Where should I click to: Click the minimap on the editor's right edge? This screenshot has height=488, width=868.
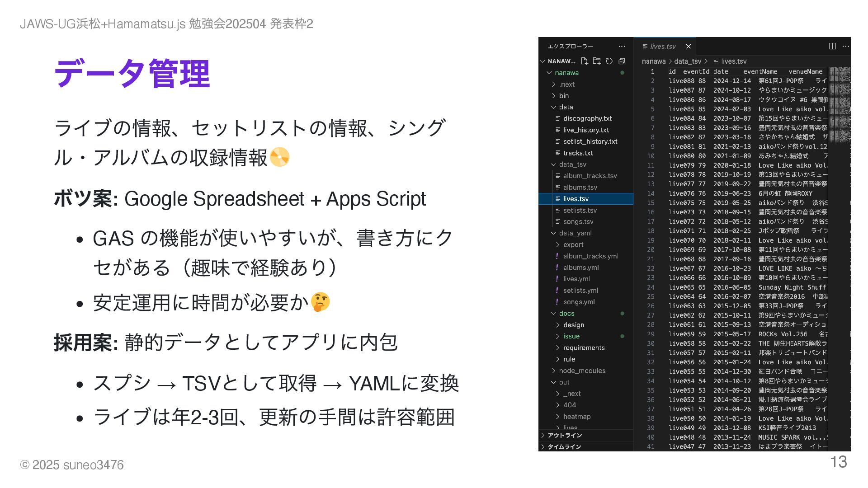pyautogui.click(x=840, y=104)
